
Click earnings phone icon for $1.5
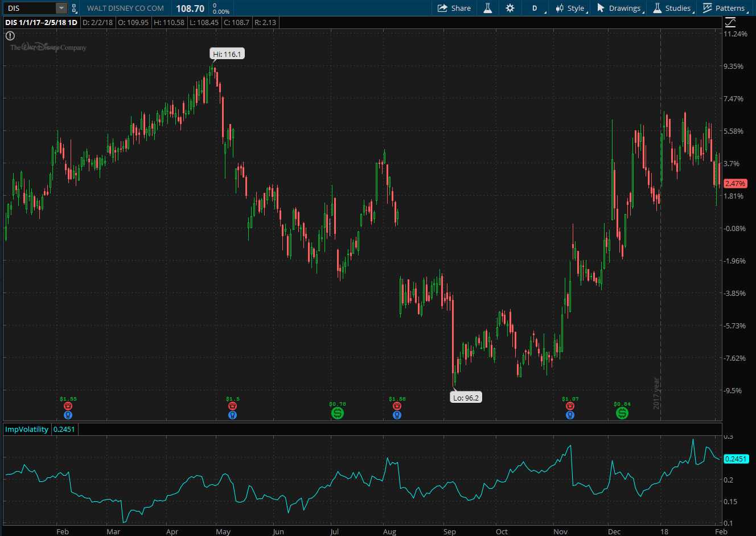(232, 406)
